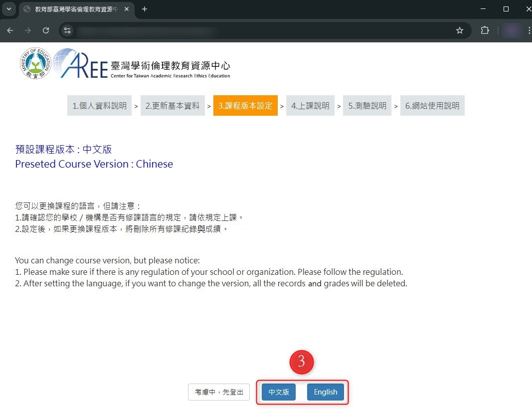Open the browser extensions puzzle icon

[x=485, y=30]
